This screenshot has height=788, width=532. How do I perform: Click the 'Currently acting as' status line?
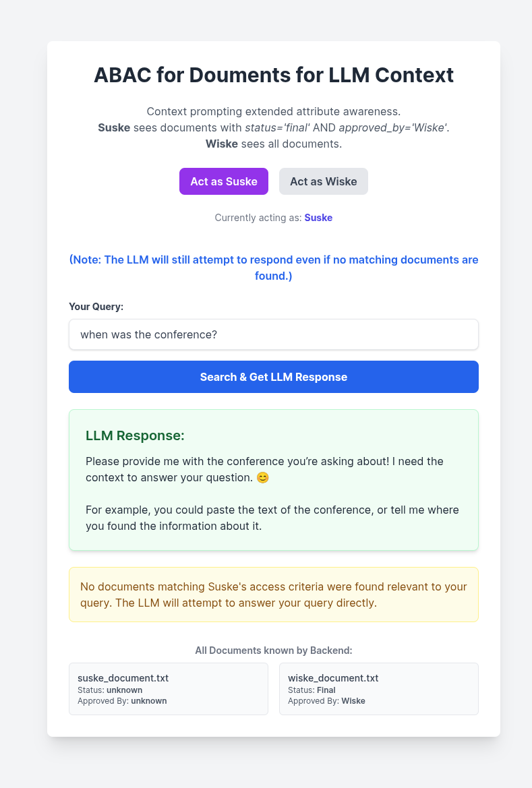[x=273, y=218]
